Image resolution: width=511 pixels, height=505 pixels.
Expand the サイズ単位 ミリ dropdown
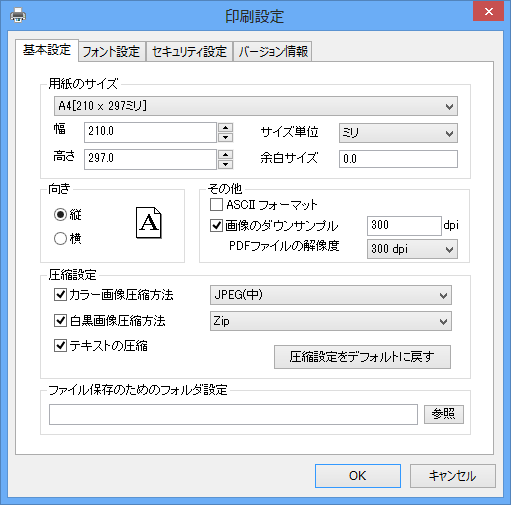pos(398,133)
